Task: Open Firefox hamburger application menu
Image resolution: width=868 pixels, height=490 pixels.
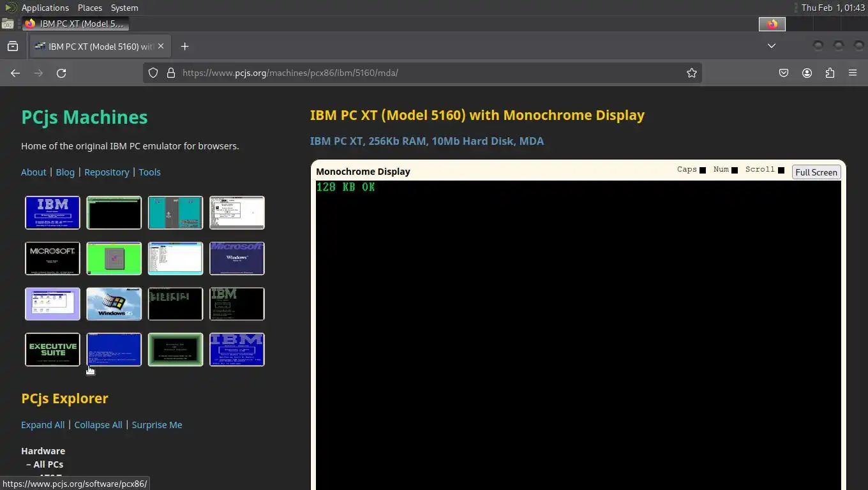Action: click(853, 73)
